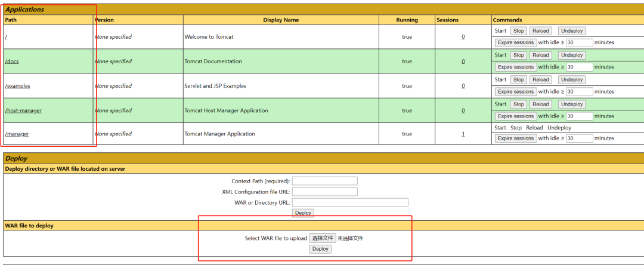644x265 pixels.
Task: Click idle minutes field in the /manager row
Action: click(x=580, y=138)
